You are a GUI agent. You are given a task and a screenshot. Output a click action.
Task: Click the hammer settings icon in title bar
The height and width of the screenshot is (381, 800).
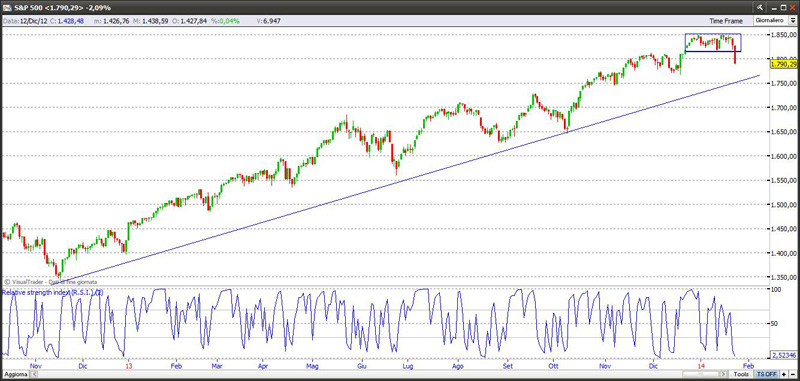point(759,7)
